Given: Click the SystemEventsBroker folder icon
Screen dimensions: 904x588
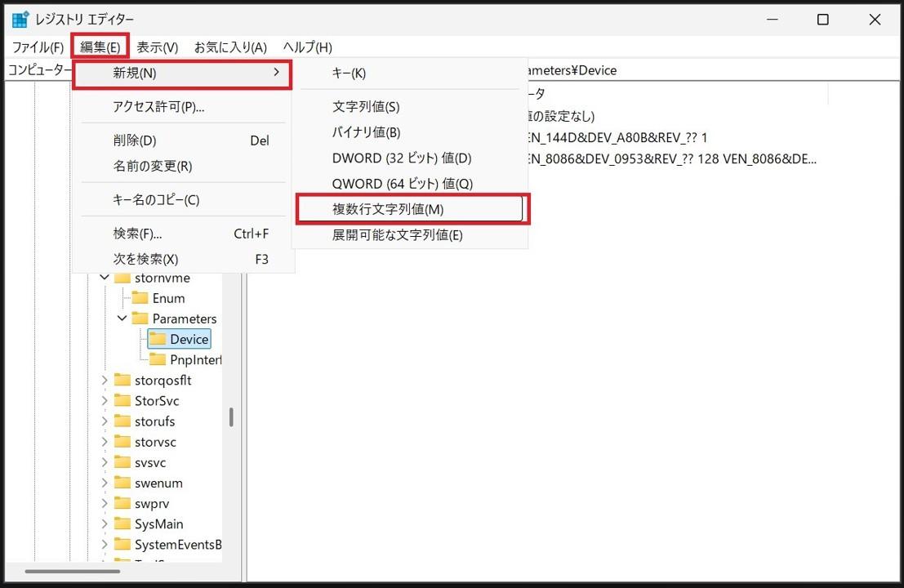Looking at the screenshot, I should tap(122, 544).
